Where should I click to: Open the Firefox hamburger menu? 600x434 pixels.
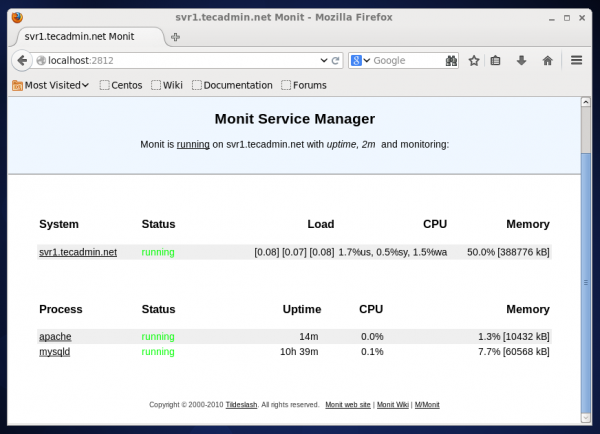pos(577,60)
